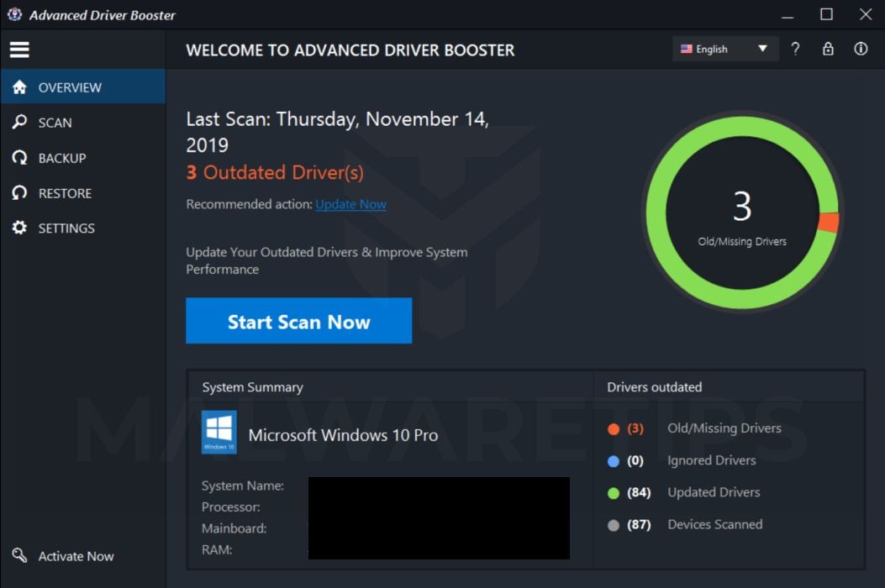Viewport: 885px width, 588px height.
Task: Click the Settings gear icon
Action: (x=20, y=228)
